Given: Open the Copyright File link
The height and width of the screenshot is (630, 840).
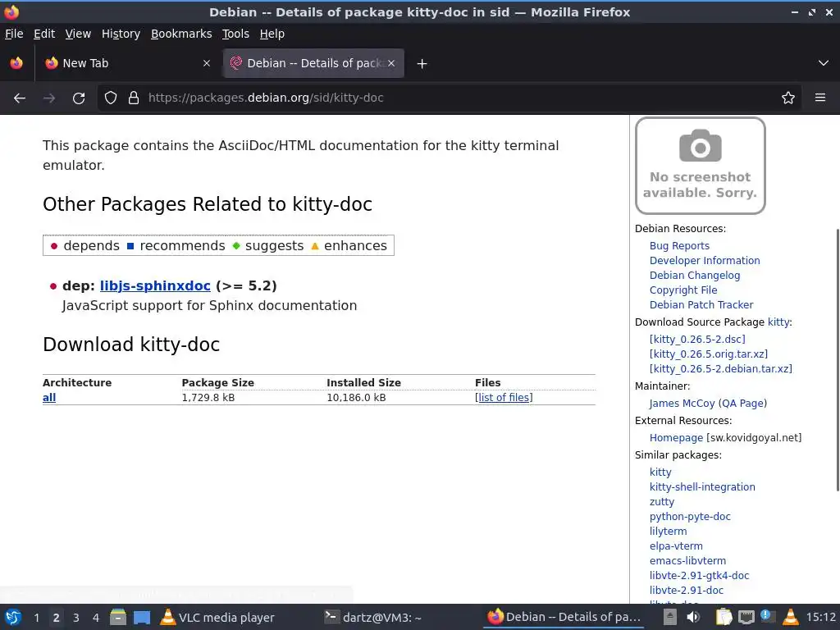Looking at the screenshot, I should click(683, 290).
